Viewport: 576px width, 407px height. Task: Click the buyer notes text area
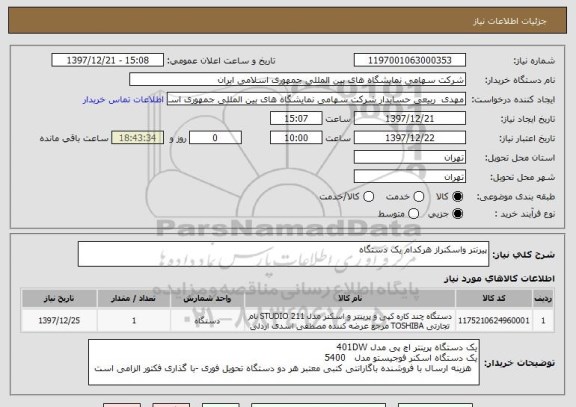coord(284,362)
